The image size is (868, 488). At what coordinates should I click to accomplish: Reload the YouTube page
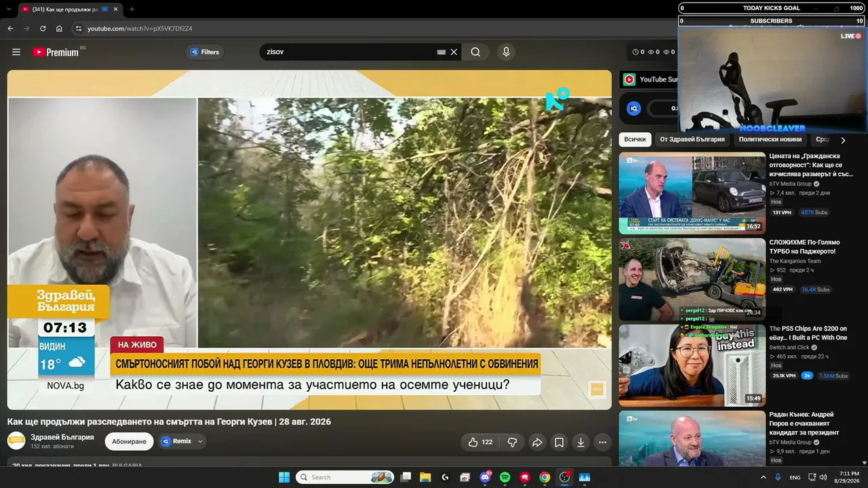[43, 28]
